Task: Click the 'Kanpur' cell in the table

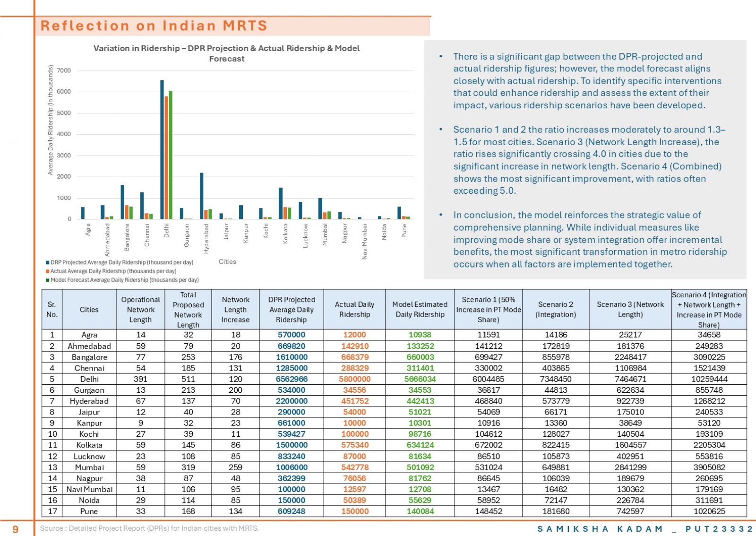Action: tap(89, 423)
